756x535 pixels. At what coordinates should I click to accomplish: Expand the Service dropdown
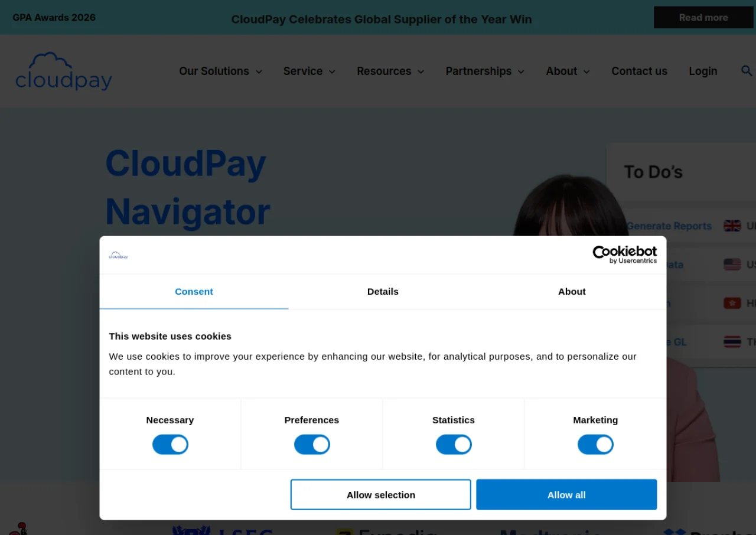point(309,71)
